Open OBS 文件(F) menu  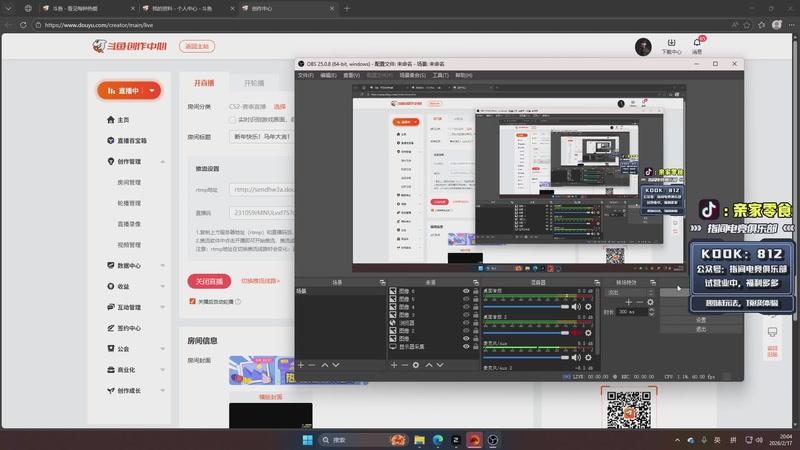point(306,76)
